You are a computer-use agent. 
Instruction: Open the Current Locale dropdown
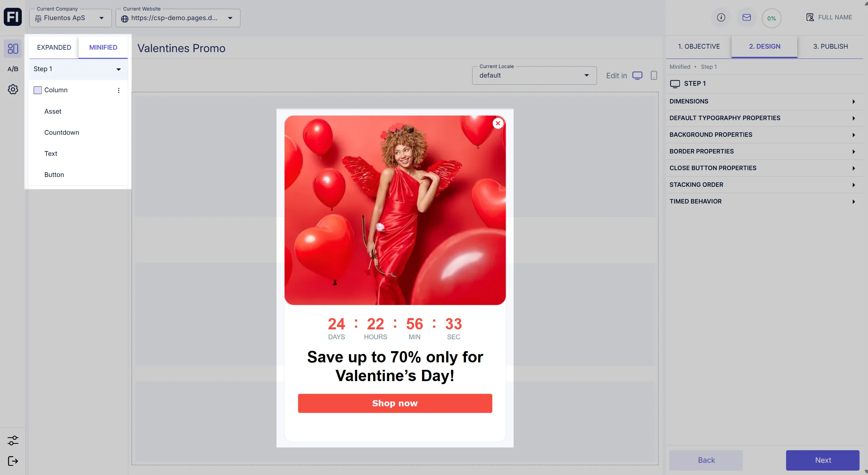(534, 75)
